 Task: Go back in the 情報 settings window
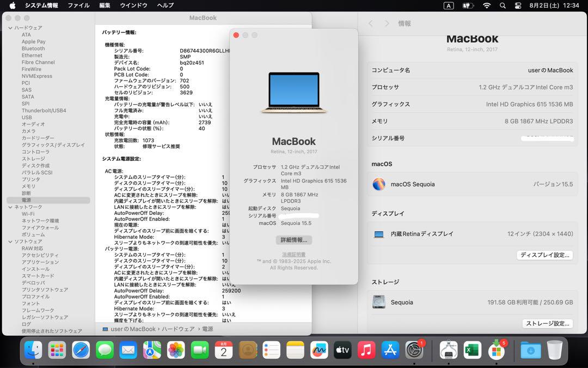click(x=371, y=23)
